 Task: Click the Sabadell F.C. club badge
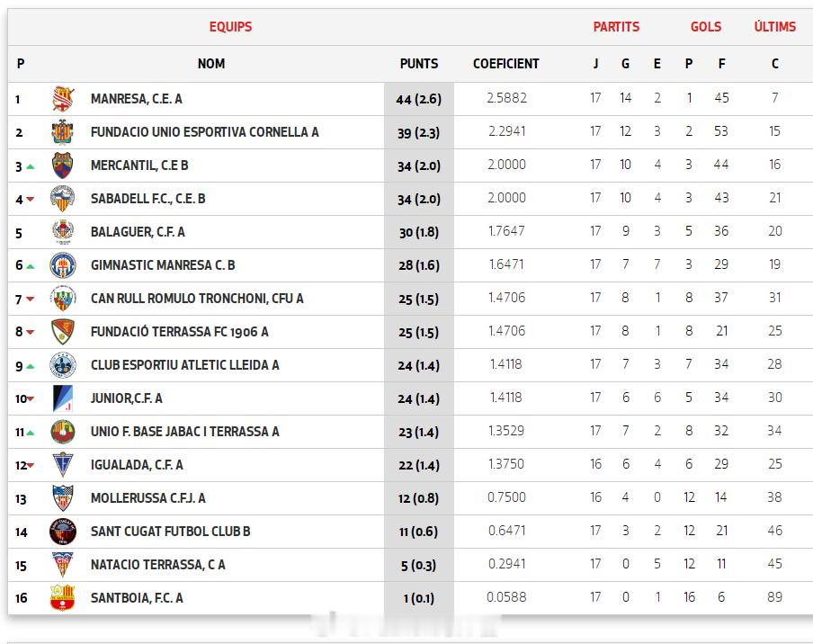click(63, 199)
